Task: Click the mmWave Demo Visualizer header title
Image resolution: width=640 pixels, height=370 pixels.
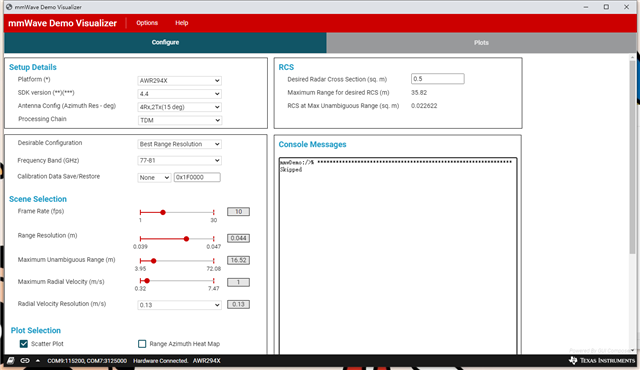Action: coord(62,23)
